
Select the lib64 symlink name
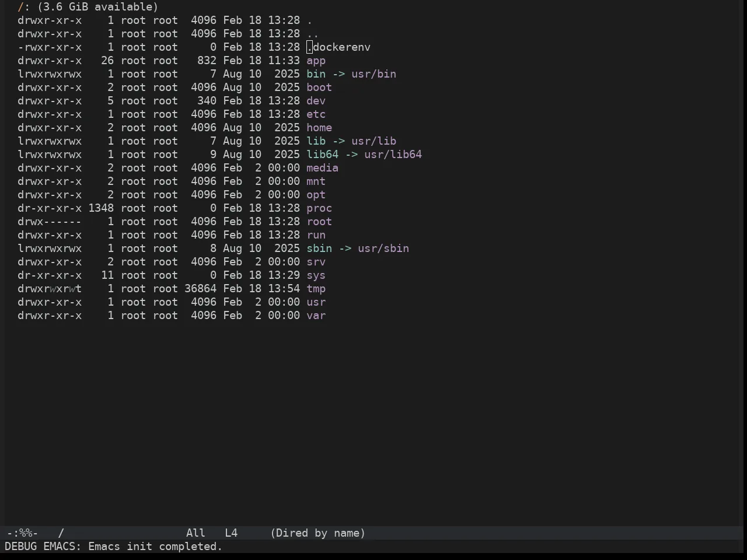click(x=322, y=155)
